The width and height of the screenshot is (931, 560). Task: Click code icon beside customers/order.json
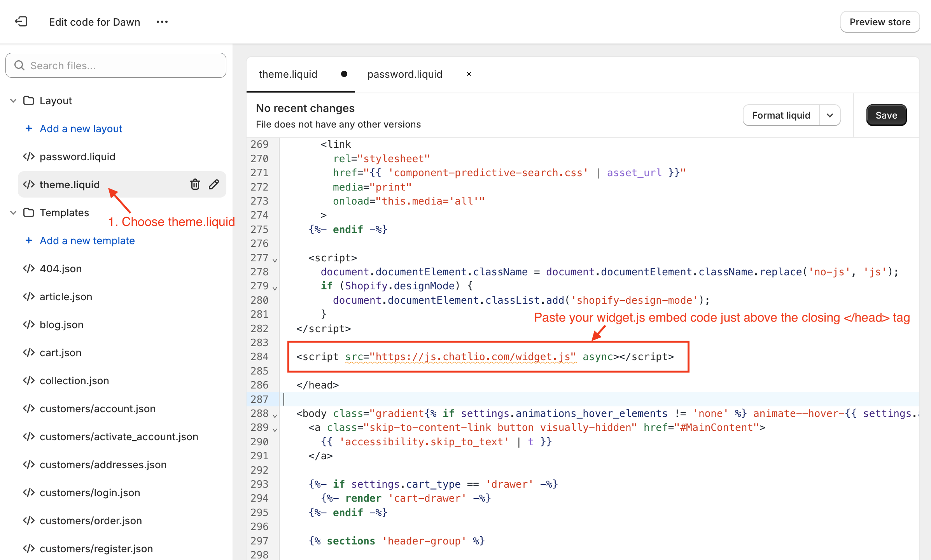click(x=29, y=520)
